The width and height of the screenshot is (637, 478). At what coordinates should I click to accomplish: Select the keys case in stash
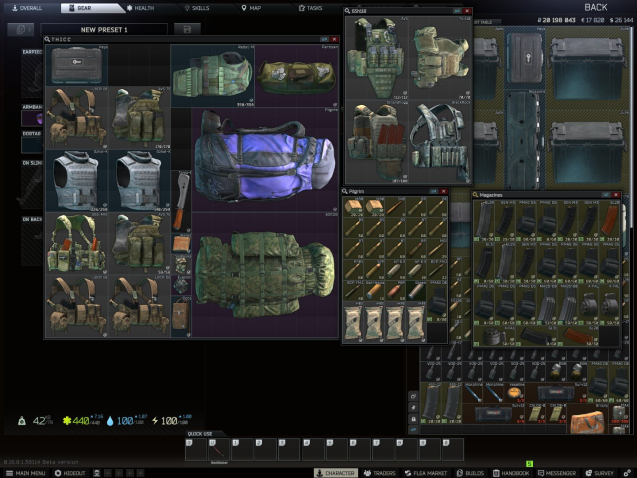tap(525, 58)
